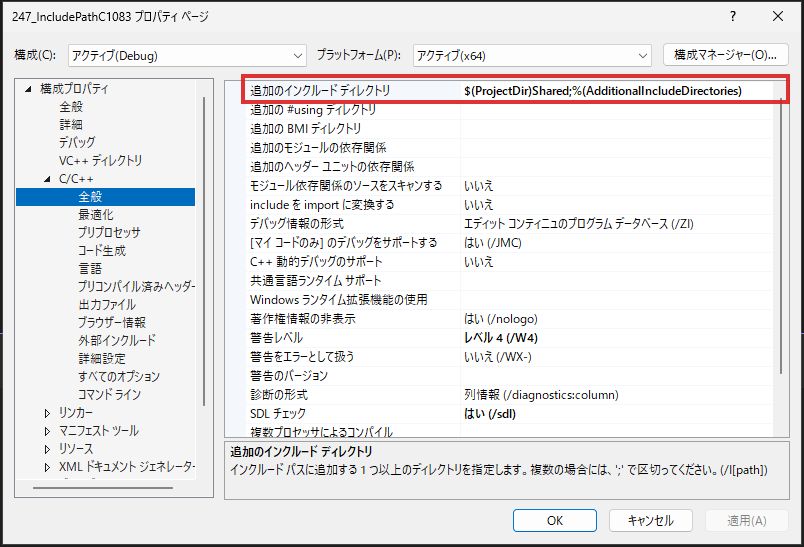
Task: Expand the マニフェスト ツール tree node
Action: tap(47, 431)
